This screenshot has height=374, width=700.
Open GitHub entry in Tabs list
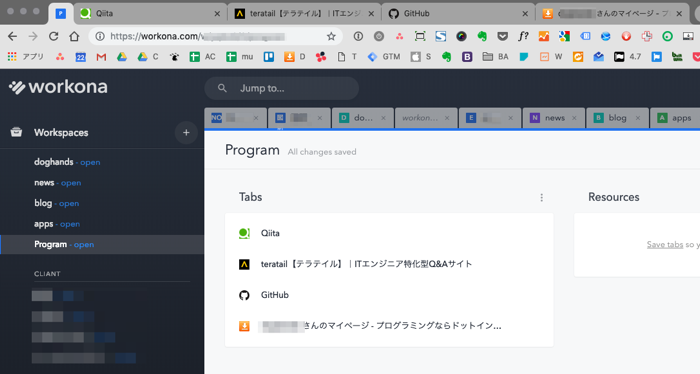389,295
